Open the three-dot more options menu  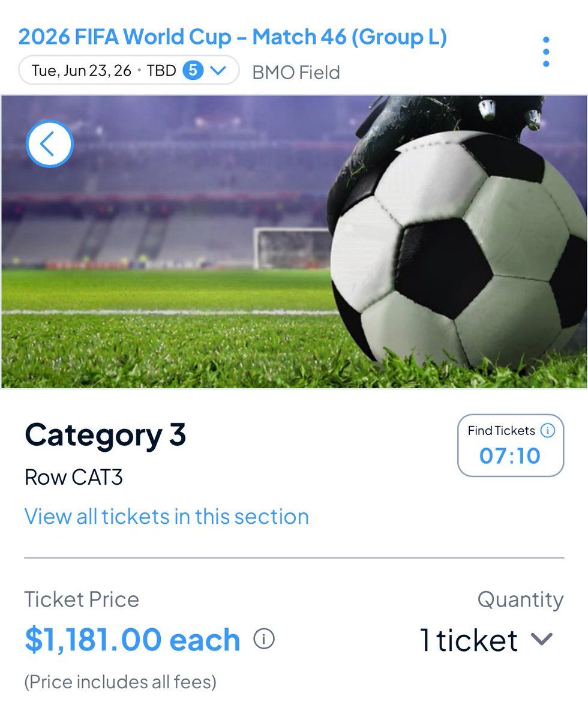tap(545, 52)
